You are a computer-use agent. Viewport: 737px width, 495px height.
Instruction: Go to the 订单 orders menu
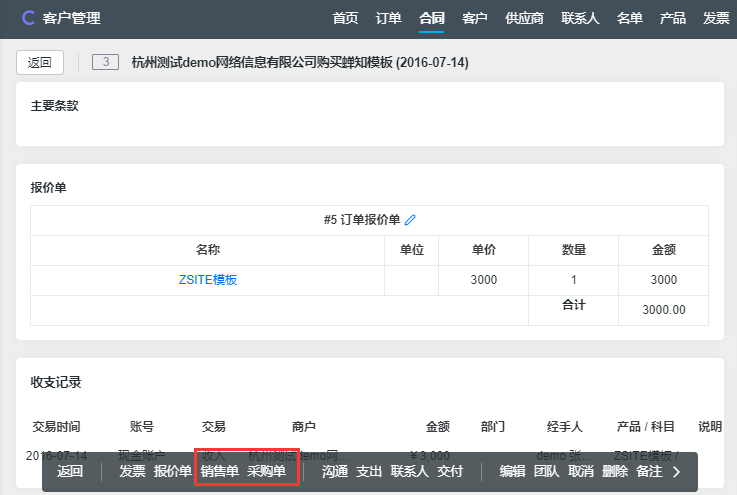(x=388, y=18)
